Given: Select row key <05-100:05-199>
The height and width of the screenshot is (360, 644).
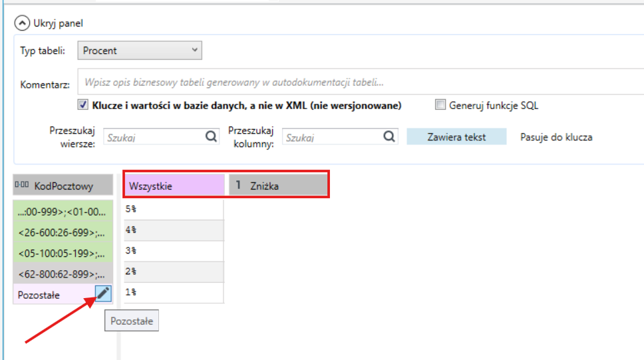Looking at the screenshot, I should click(x=63, y=253).
